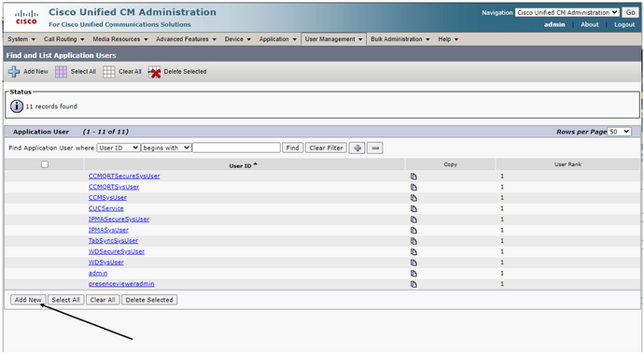Click the User Rank column header

point(568,164)
